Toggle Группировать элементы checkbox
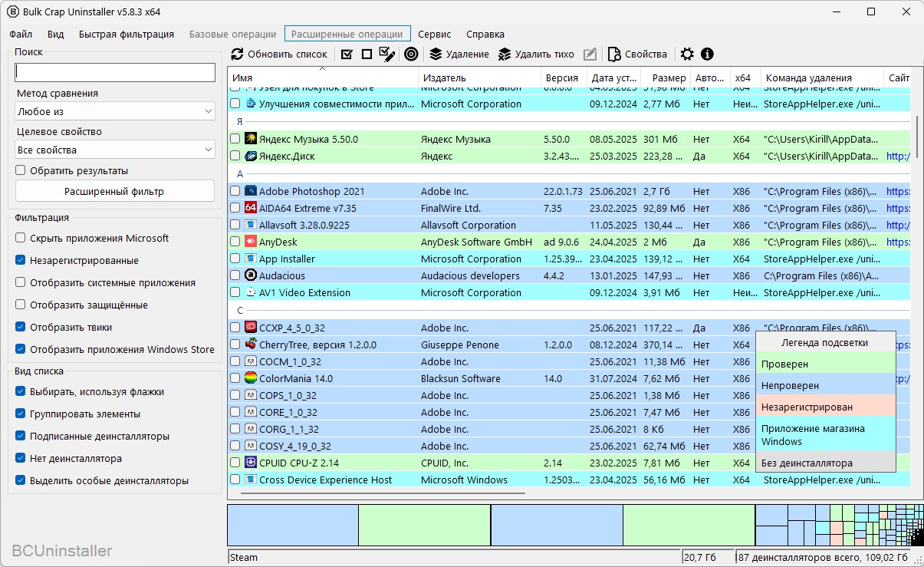 click(x=21, y=414)
